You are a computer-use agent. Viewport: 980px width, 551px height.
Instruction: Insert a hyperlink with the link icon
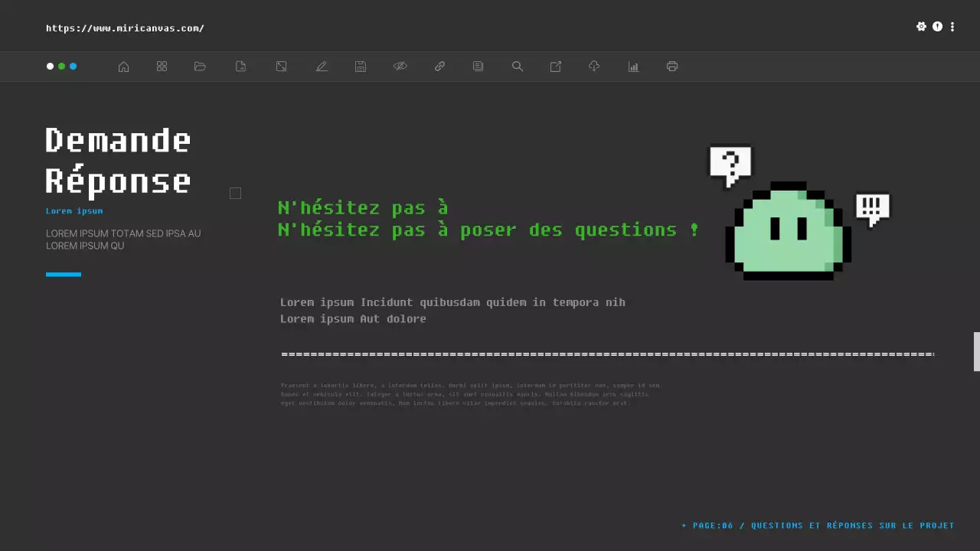coord(439,67)
